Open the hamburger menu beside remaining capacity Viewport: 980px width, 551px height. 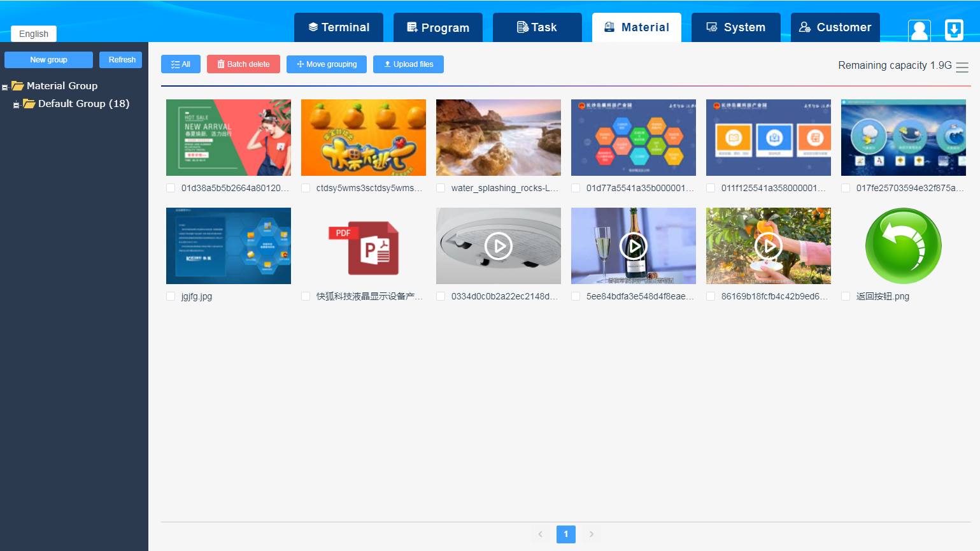(962, 67)
